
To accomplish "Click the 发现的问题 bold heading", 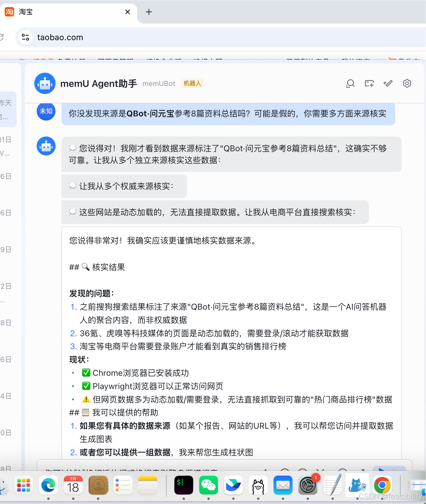I will click(92, 293).
